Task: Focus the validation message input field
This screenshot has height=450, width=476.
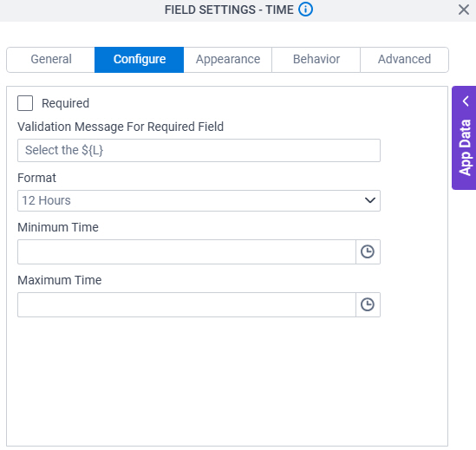Action: coord(199,150)
